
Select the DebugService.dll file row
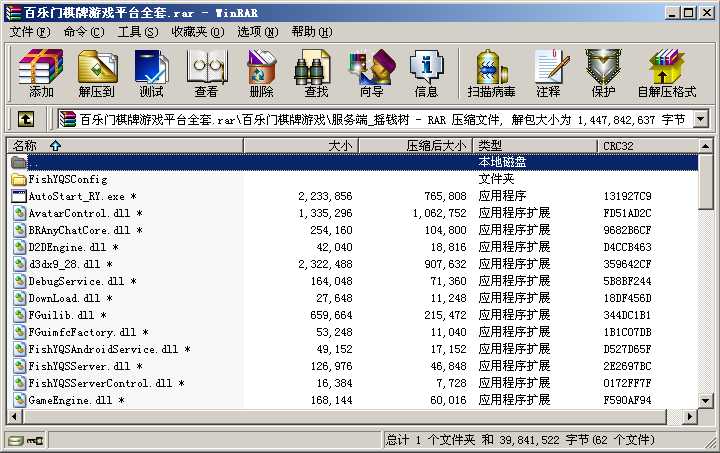tap(353, 281)
